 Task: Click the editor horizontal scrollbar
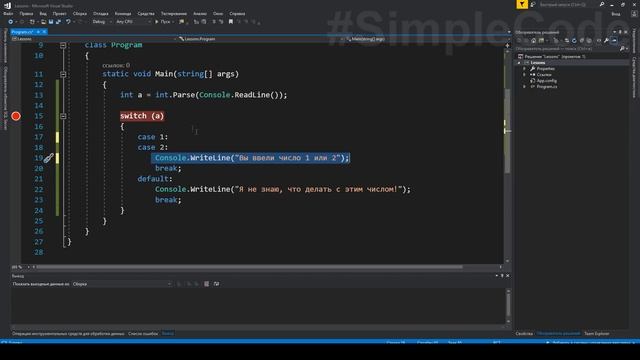pos(249,267)
